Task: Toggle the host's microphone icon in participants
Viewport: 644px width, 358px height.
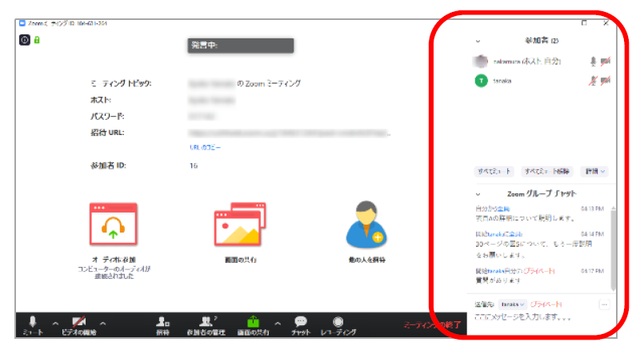Action: (593, 61)
